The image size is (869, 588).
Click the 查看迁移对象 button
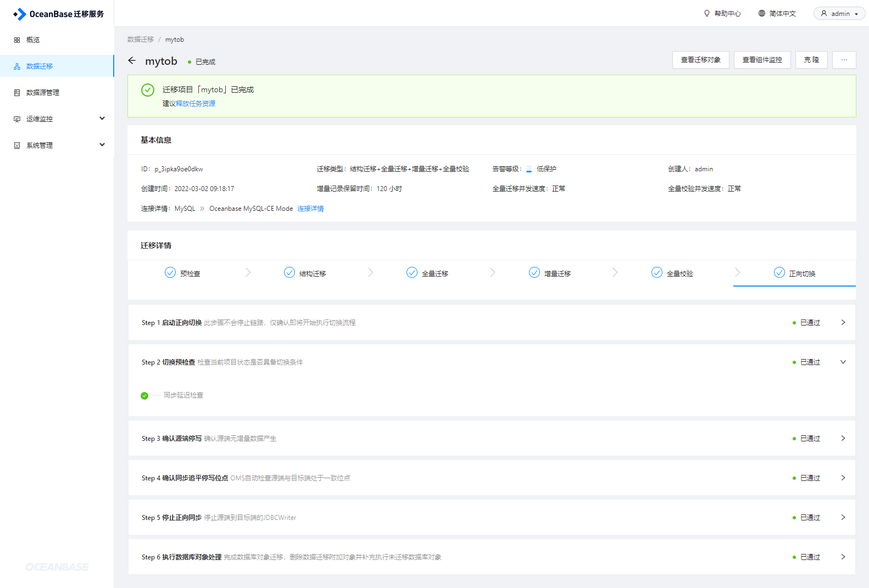[701, 60]
